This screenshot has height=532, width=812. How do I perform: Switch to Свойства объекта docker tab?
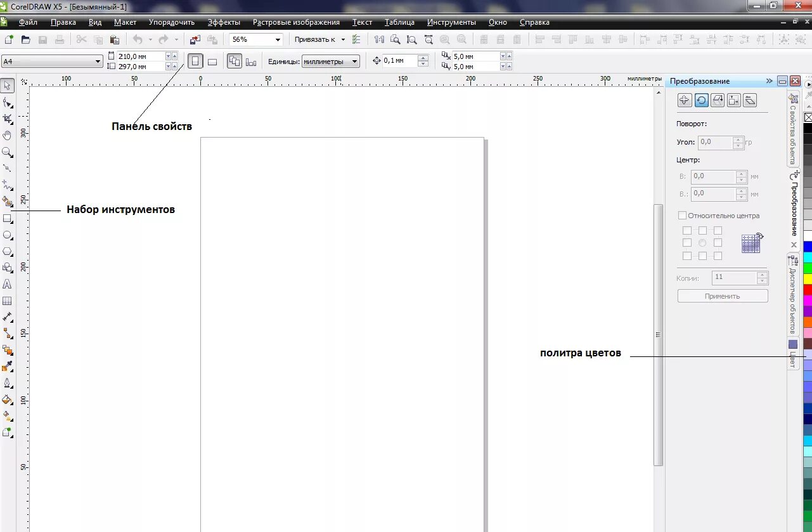793,129
